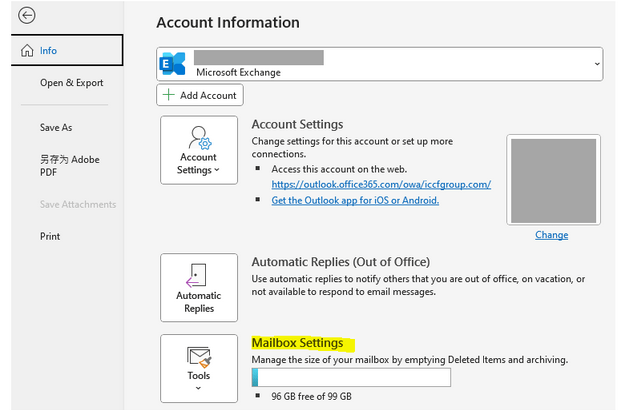
Task: Click the profile photo placeholder thumbnail
Action: (x=551, y=180)
